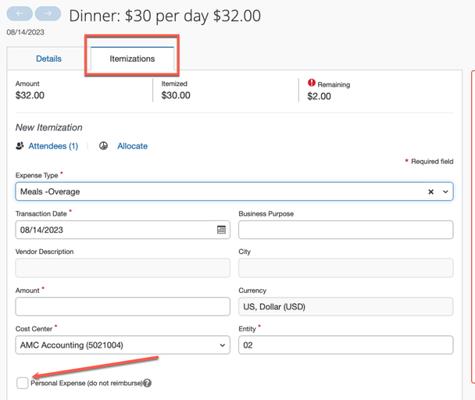Screen dimensions: 475x400
Task: Click the Currency field US, Dollar (USD)
Action: pyautogui.click(x=346, y=306)
